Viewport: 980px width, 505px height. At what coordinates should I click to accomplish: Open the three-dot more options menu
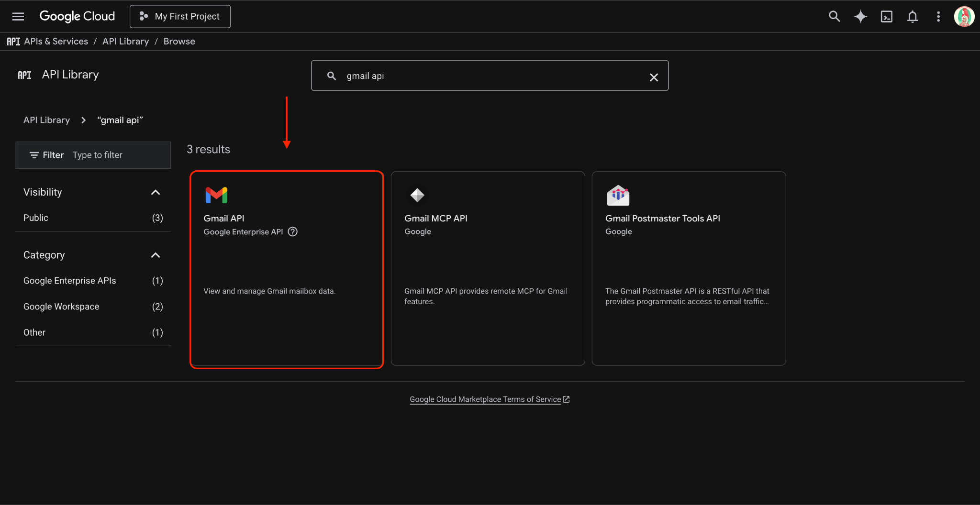(x=938, y=17)
